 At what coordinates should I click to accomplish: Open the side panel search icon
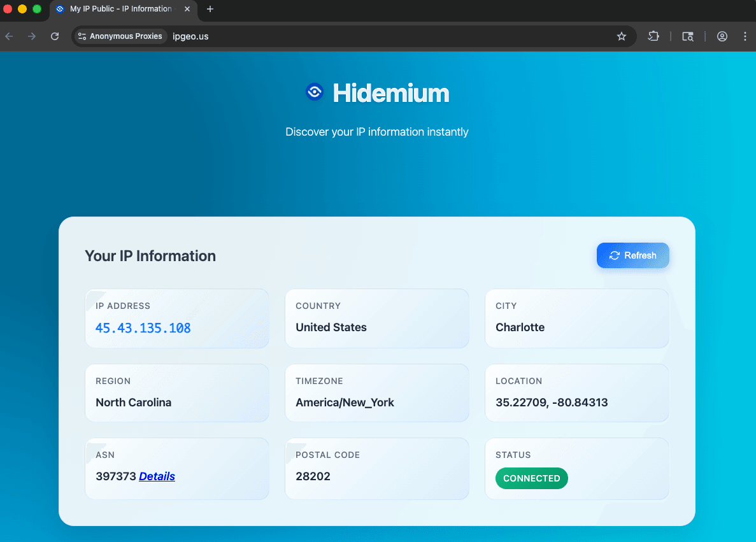pos(688,36)
